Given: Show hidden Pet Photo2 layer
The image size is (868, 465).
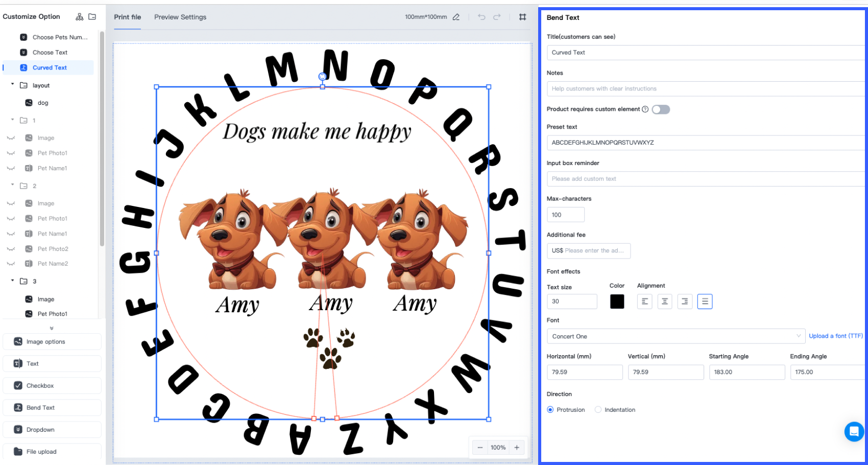Looking at the screenshot, I should pyautogui.click(x=11, y=249).
